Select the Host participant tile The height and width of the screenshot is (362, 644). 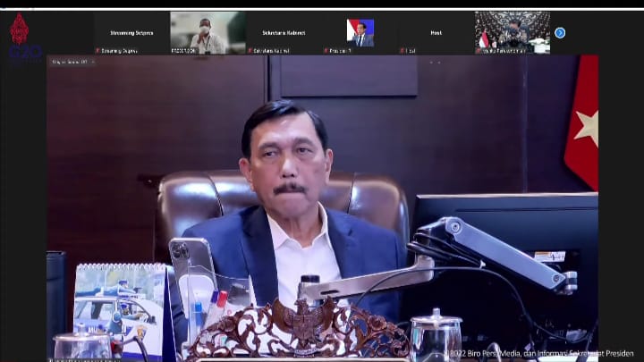click(436, 33)
